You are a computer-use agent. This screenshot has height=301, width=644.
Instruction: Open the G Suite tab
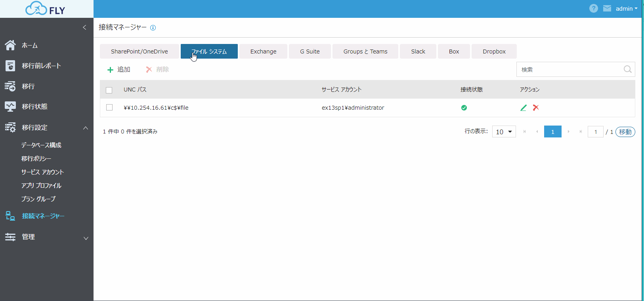[x=310, y=51]
